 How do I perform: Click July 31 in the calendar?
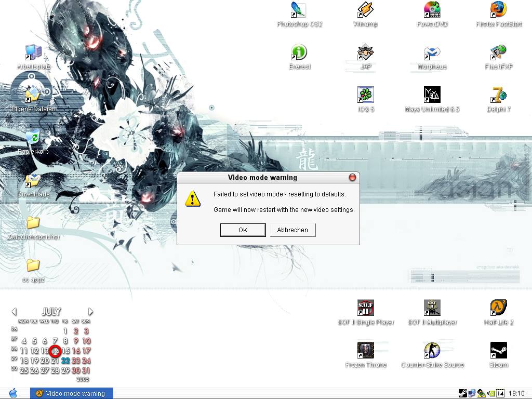[x=86, y=370]
